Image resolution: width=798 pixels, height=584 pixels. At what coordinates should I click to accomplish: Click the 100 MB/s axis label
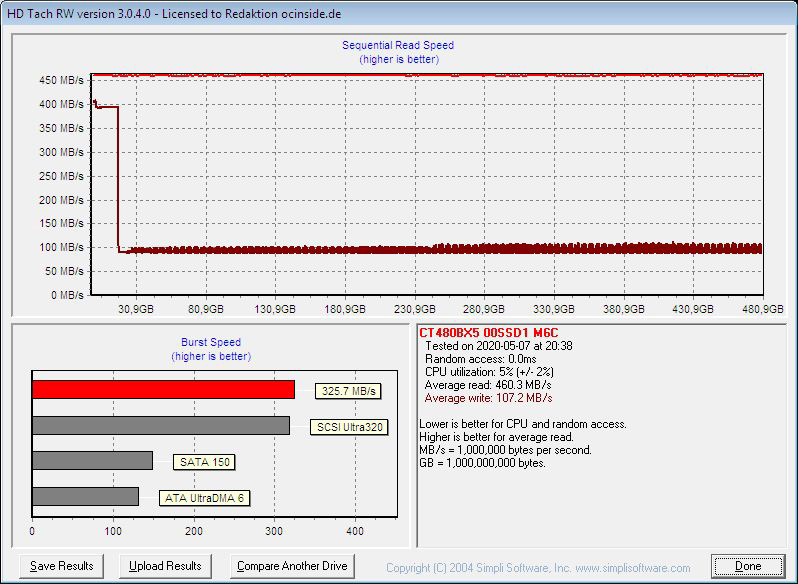click(61, 247)
